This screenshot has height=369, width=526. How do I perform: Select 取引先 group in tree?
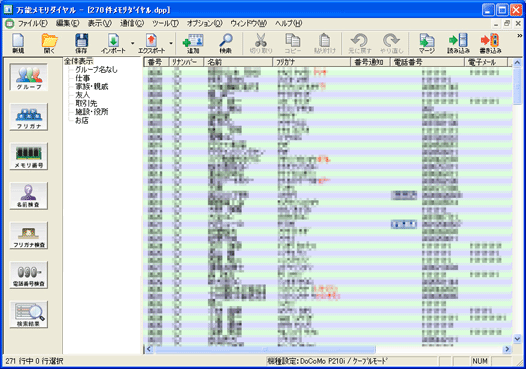[86, 103]
